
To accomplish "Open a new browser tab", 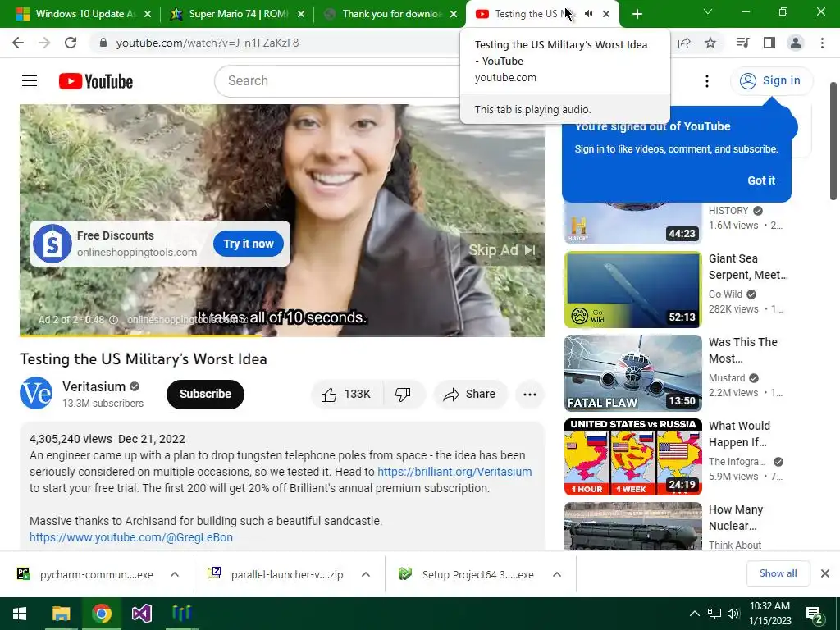I will pos(637,15).
